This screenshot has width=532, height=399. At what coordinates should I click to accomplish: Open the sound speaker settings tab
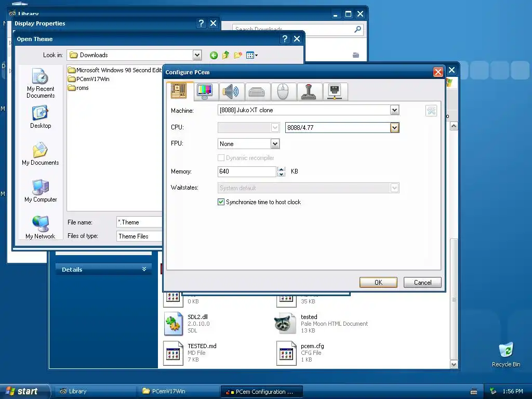coord(231,91)
